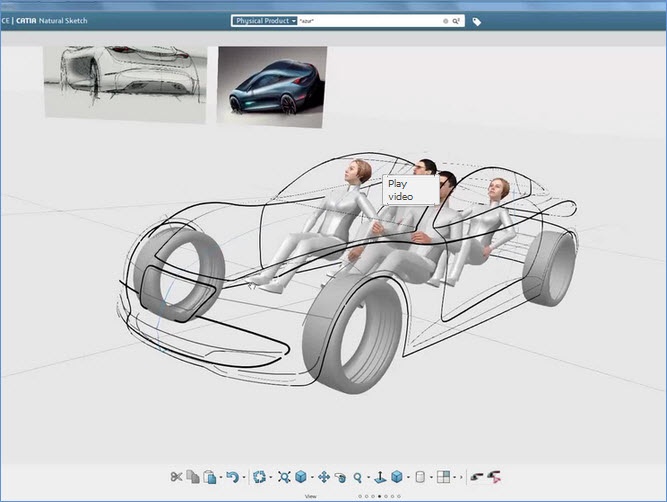
Task: Click the four-pane window layout icon
Action: [443, 477]
